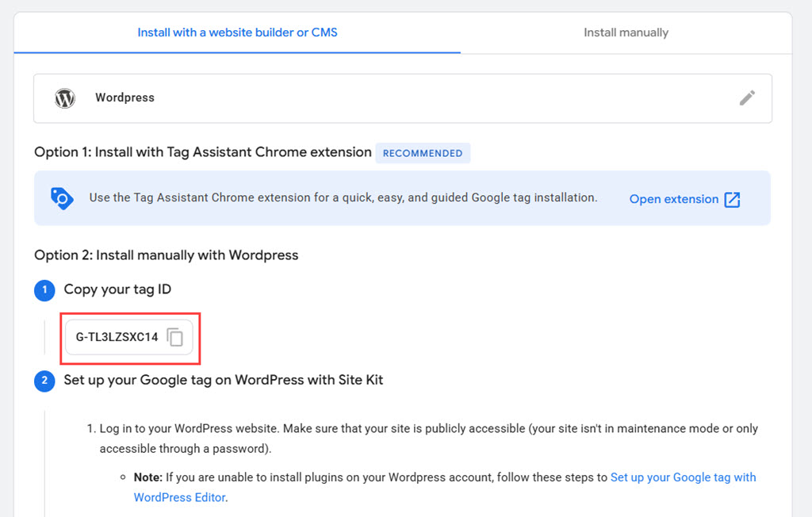
Task: Click the step 2 number circle
Action: coord(44,381)
